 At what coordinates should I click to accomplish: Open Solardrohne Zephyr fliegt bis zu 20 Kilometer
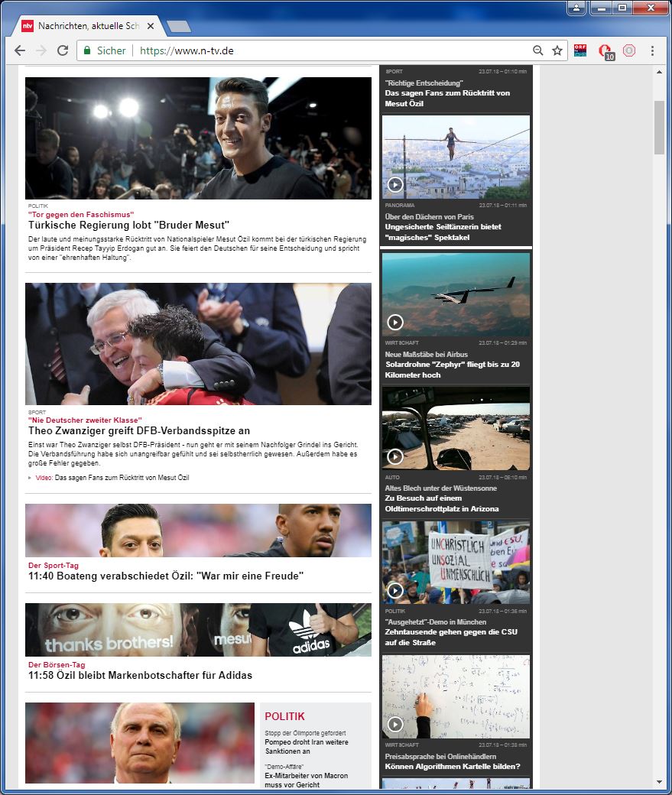(453, 370)
